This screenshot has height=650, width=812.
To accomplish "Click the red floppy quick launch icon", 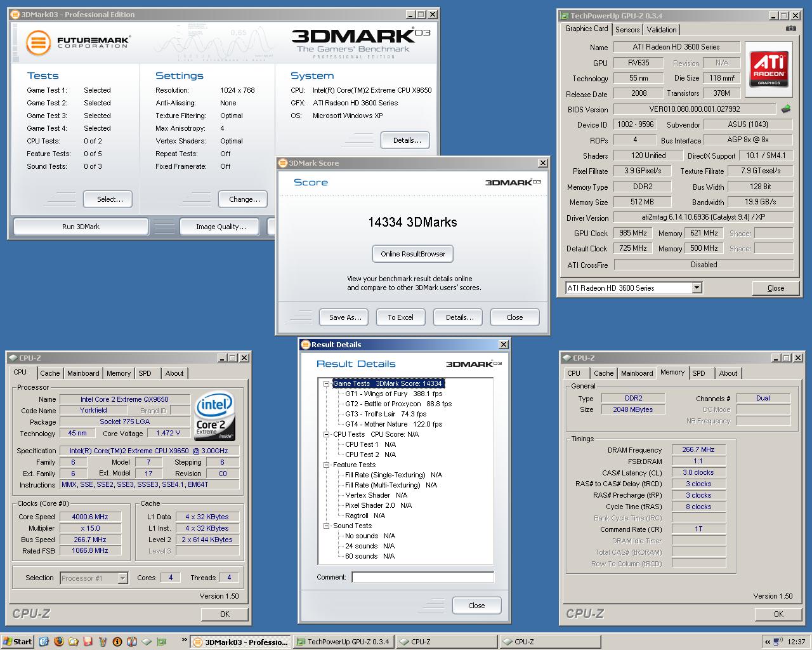I will click(88, 642).
